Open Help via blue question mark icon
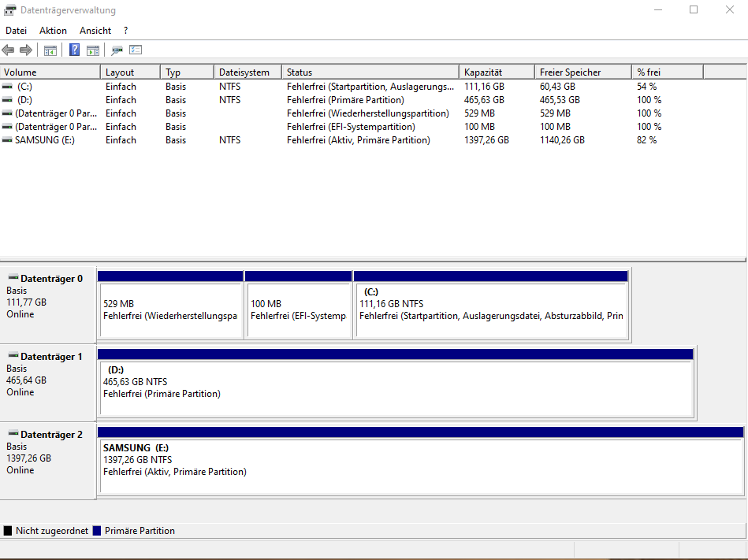The width and height of the screenshot is (748, 560). pos(74,50)
